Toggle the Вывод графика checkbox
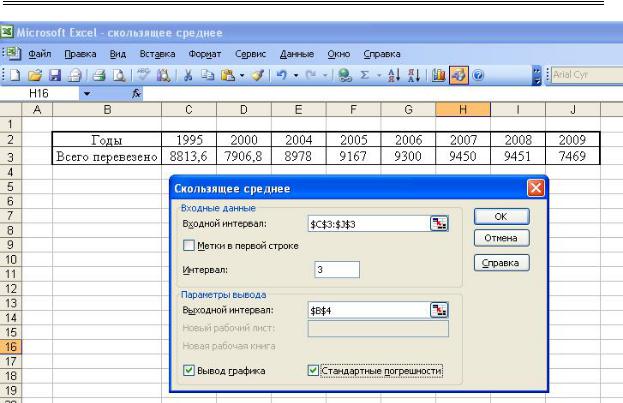This screenshot has height=403, width=623. 189,370
